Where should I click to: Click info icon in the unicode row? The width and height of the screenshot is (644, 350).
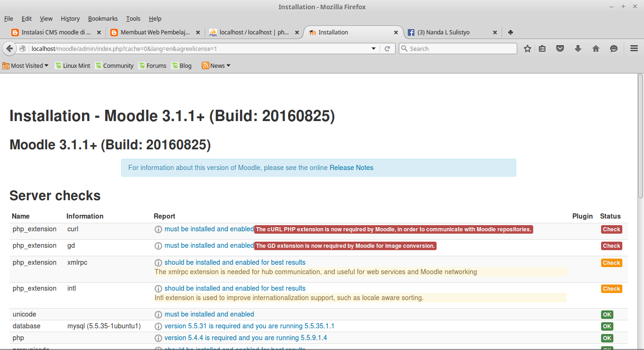coord(158,315)
